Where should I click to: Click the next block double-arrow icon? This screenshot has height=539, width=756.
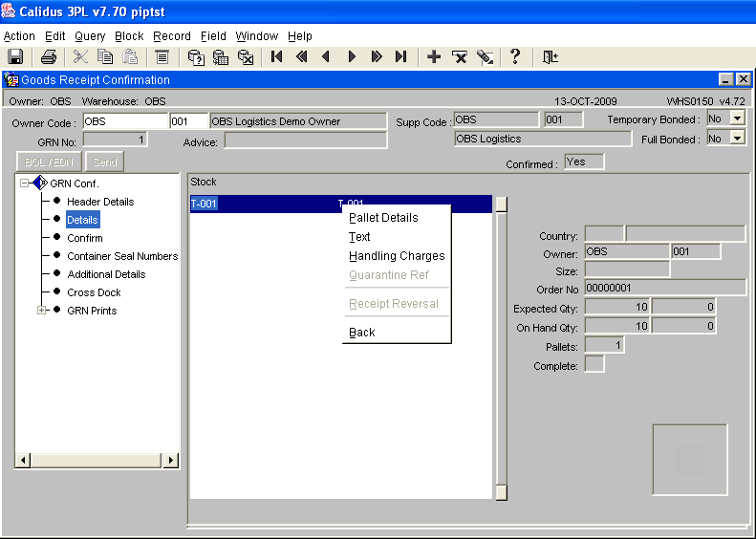pos(377,57)
